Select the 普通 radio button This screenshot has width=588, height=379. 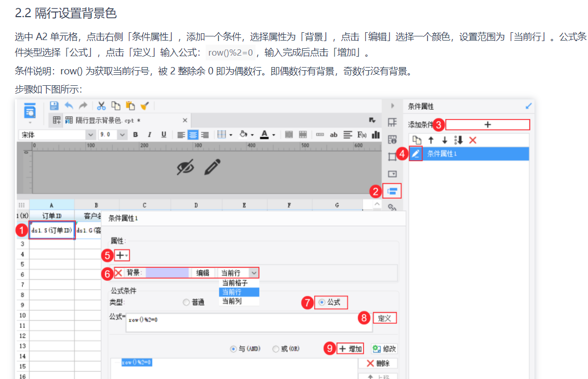tap(186, 302)
